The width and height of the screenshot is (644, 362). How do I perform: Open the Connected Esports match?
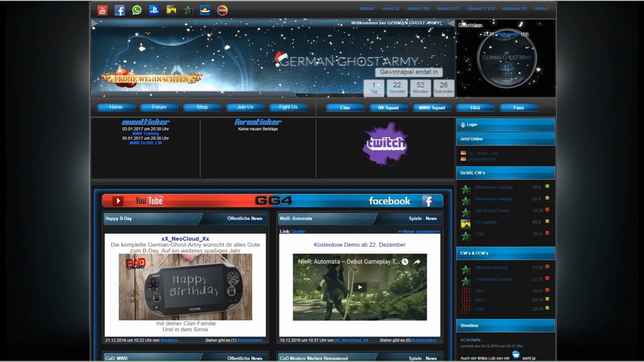(x=493, y=279)
